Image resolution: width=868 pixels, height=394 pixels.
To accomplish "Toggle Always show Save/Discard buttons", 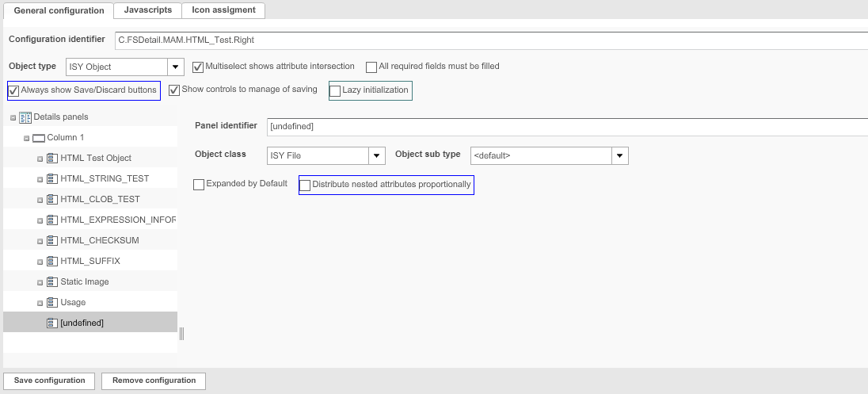I will coord(13,90).
